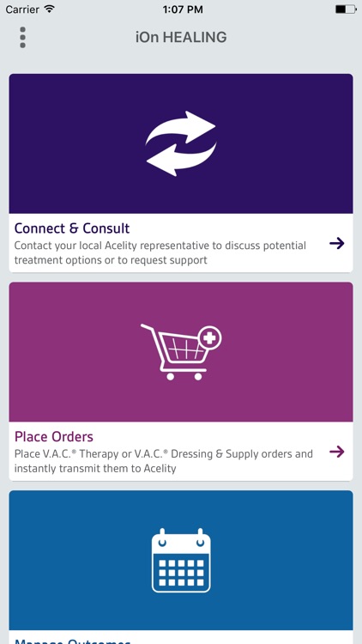Open the Place Orders arrow

pyautogui.click(x=337, y=453)
